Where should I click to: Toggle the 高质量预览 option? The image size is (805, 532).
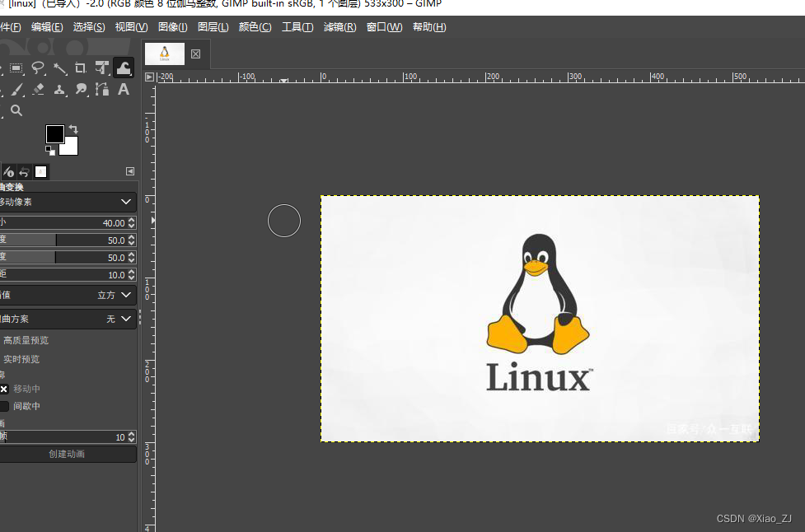(x=26, y=340)
